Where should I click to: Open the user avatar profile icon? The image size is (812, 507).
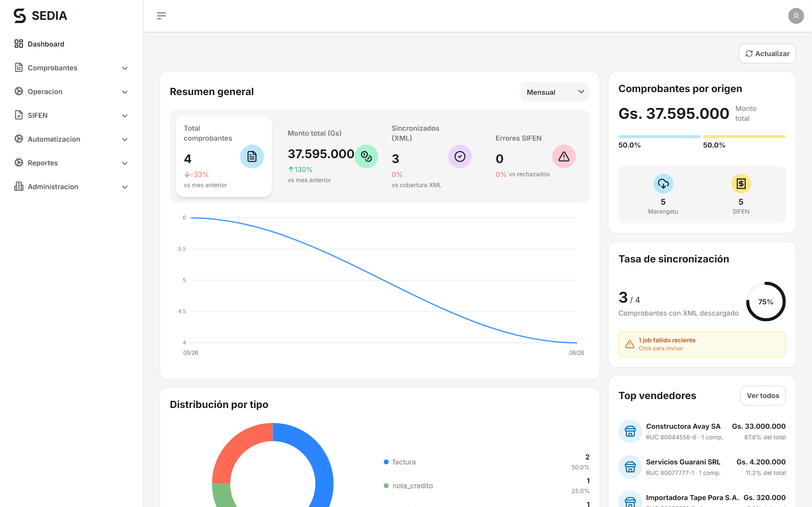pyautogui.click(x=795, y=16)
